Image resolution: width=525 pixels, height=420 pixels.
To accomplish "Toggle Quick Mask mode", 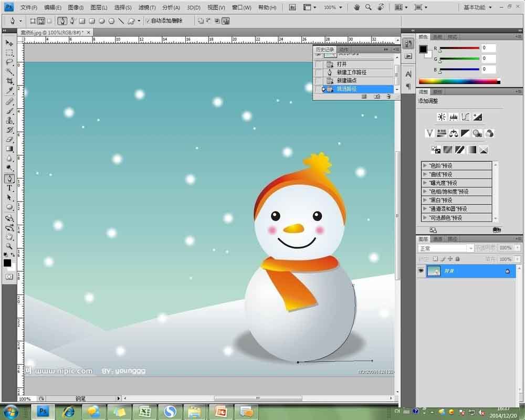I will click(x=9, y=276).
